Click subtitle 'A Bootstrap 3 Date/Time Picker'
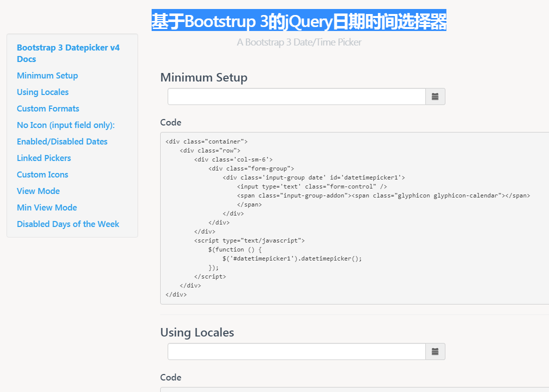Image resolution: width=549 pixels, height=392 pixels. pyautogui.click(x=299, y=42)
